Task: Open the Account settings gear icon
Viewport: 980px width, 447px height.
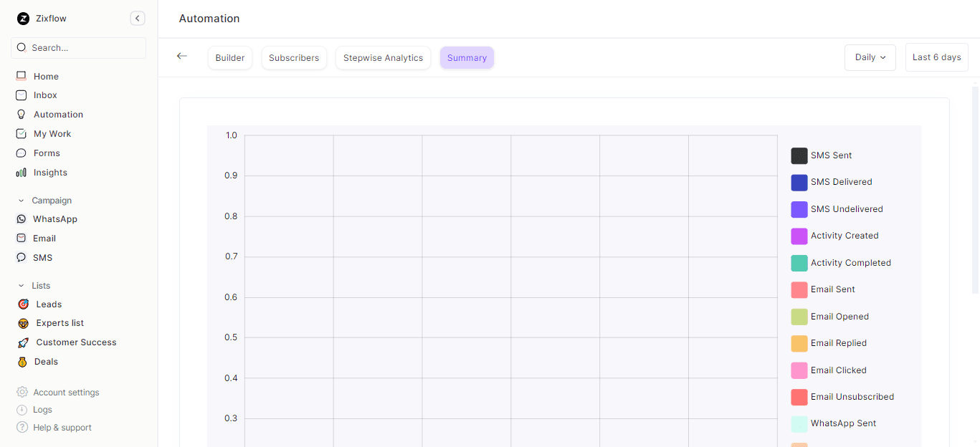Action: pos(22,393)
